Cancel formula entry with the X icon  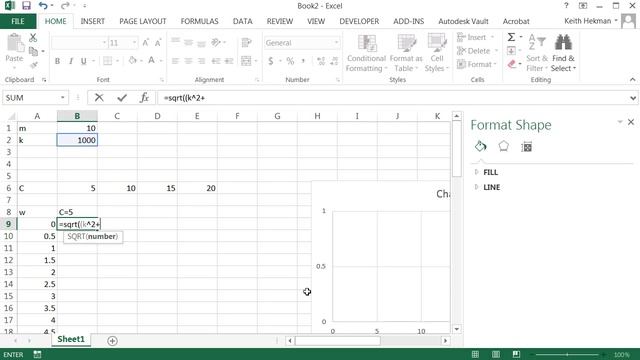coord(99,98)
